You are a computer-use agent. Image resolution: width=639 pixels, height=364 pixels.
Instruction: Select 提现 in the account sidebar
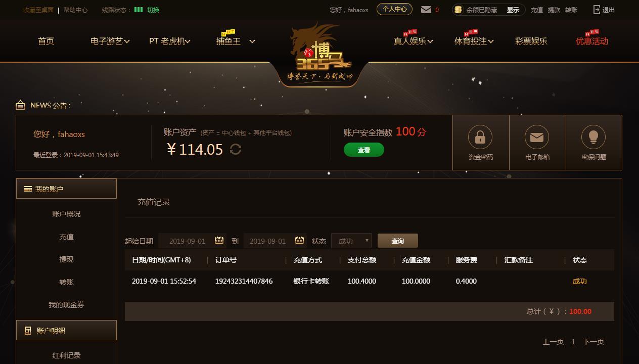coord(66,259)
